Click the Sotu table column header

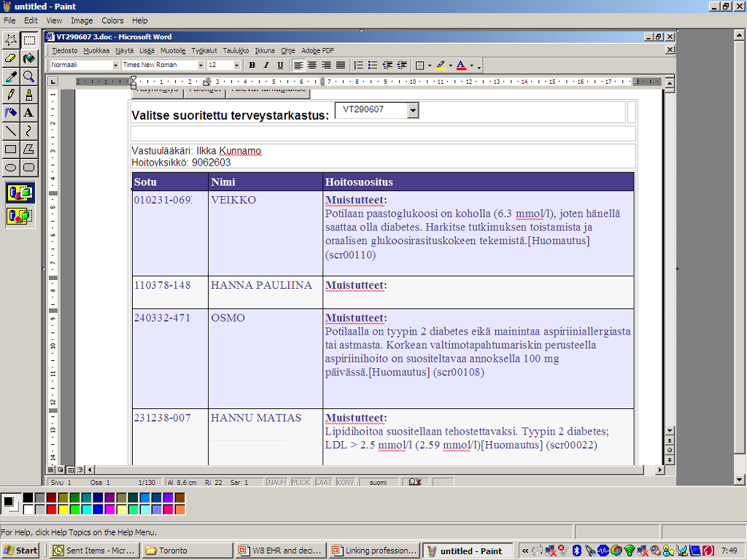point(170,182)
